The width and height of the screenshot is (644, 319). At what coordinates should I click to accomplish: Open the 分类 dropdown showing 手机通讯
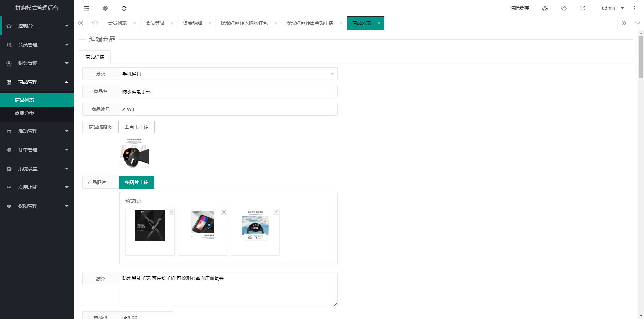point(228,74)
